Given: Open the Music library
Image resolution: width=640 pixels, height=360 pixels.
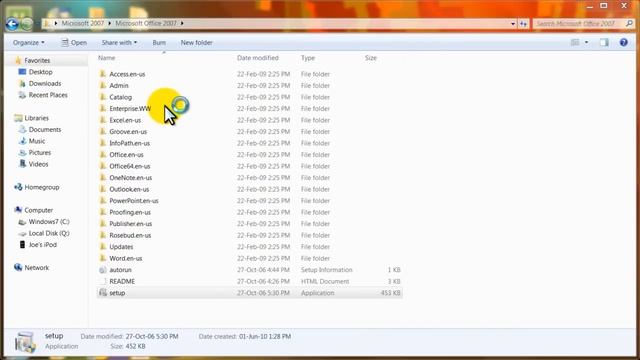Looking at the screenshot, I should [37, 141].
